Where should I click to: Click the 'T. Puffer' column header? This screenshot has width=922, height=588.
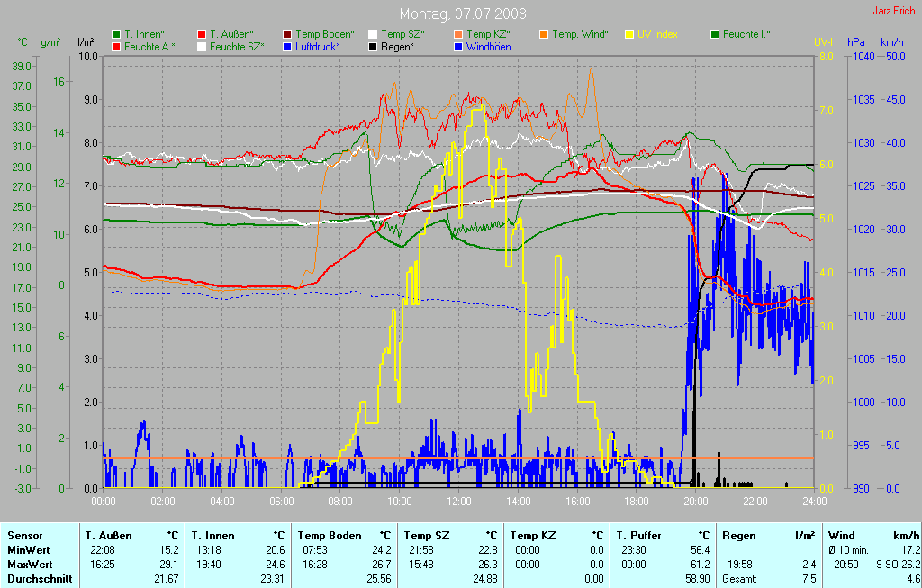[x=638, y=536]
